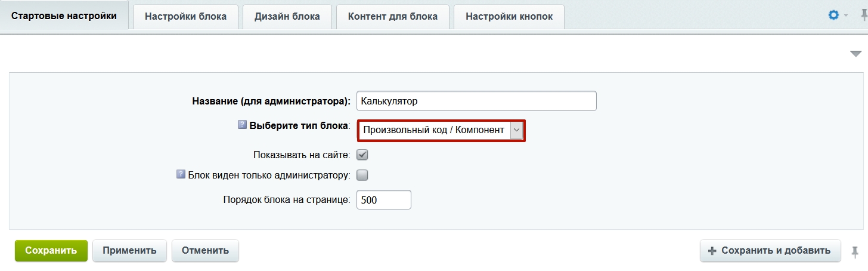Open the 'Дизайн блока' tab
Viewport: 868px width, 271px height.
click(x=287, y=16)
